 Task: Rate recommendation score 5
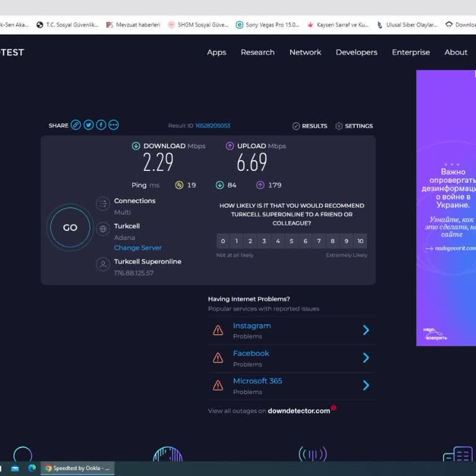(291, 241)
